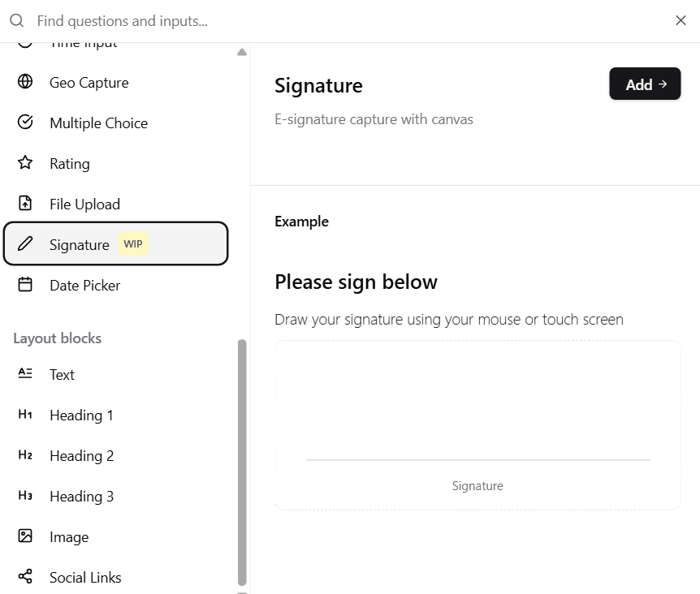Image resolution: width=700 pixels, height=594 pixels.
Task: Close the question search panel
Action: pyautogui.click(x=681, y=20)
